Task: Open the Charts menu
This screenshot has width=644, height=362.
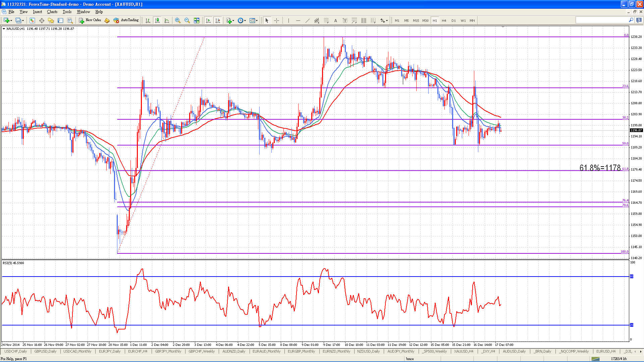Action: [52, 12]
